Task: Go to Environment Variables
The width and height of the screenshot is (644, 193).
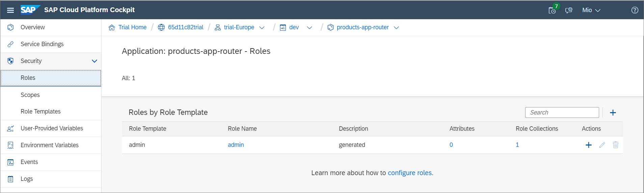Action: (49, 145)
